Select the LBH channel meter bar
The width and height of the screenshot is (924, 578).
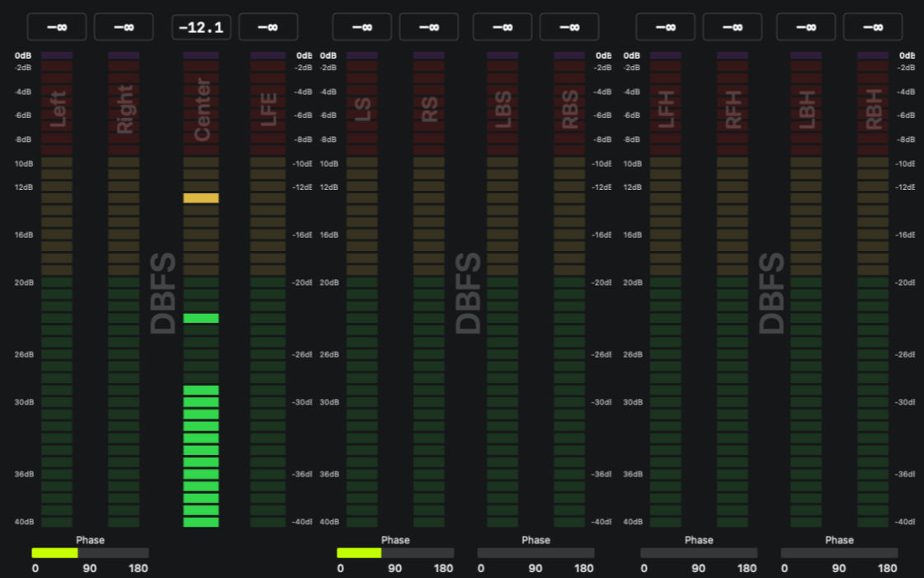(x=806, y=289)
